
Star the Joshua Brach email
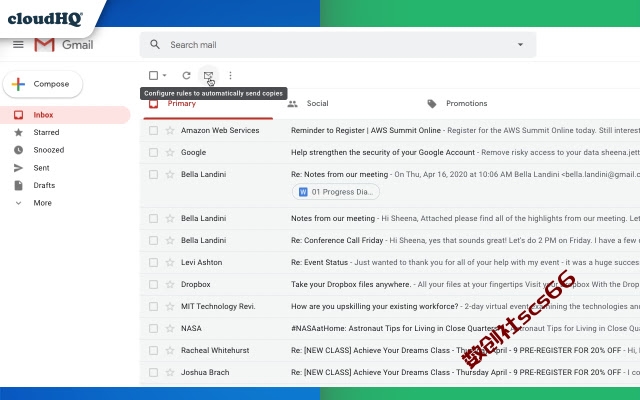point(170,373)
